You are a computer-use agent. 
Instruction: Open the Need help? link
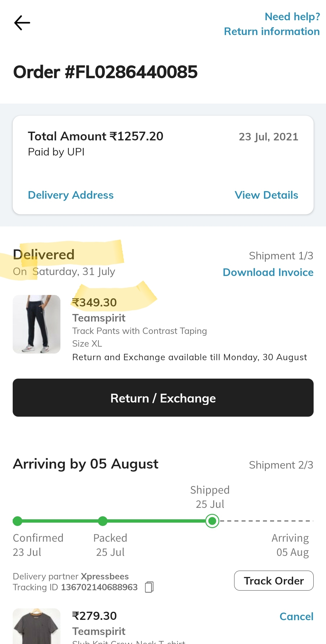point(292,17)
